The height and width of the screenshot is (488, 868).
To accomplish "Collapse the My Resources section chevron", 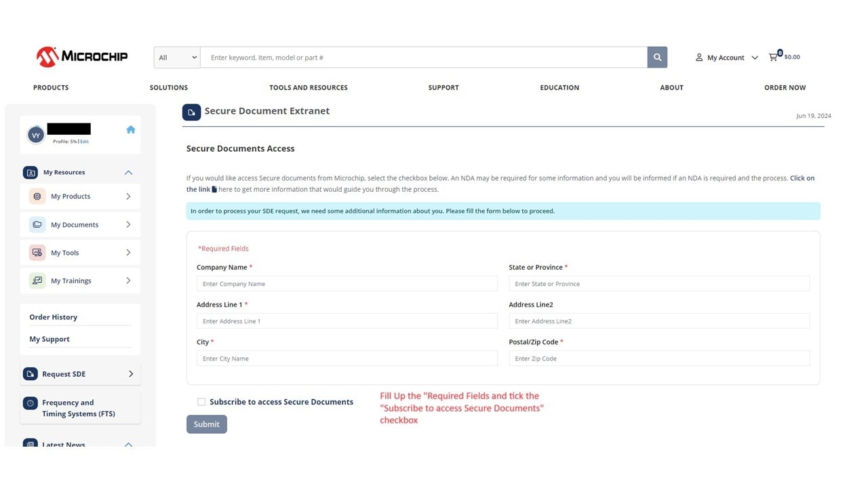I will [128, 172].
